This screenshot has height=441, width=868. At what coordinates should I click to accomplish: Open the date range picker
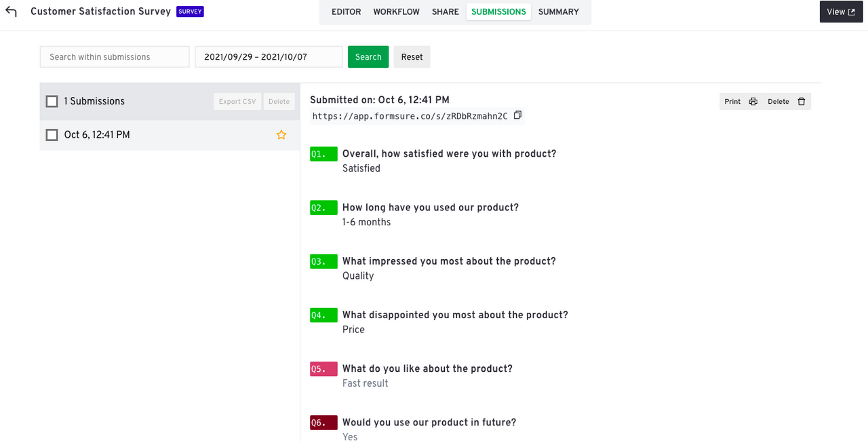pos(269,57)
